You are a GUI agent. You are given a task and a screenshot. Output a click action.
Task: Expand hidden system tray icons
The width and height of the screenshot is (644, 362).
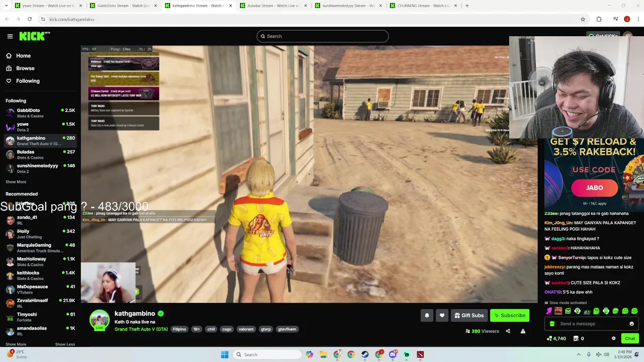click(x=579, y=354)
